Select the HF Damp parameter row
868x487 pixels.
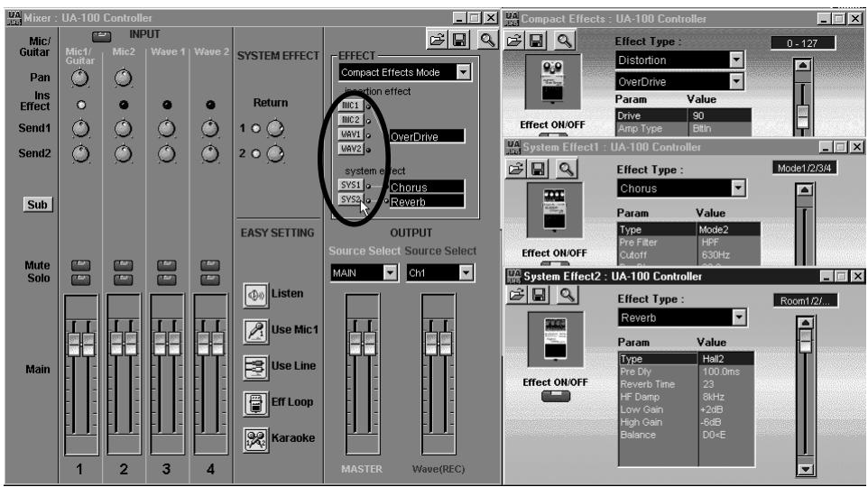686,397
